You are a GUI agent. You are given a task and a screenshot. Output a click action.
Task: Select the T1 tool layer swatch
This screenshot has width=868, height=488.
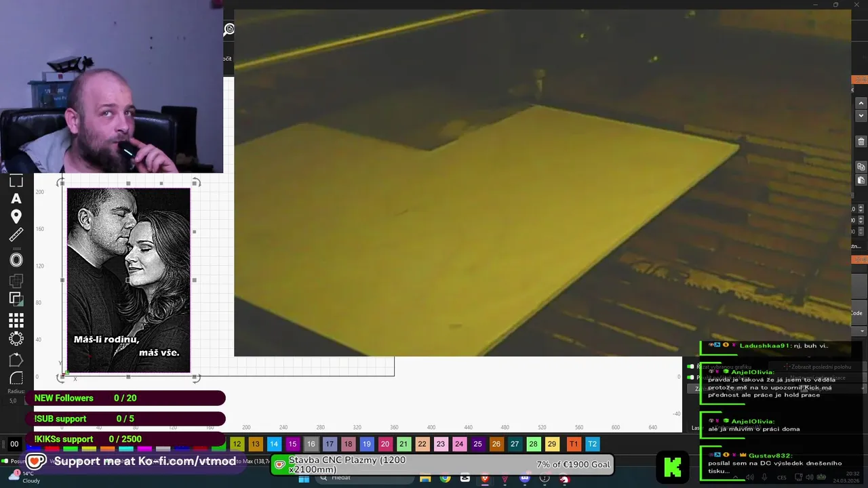[x=574, y=445]
